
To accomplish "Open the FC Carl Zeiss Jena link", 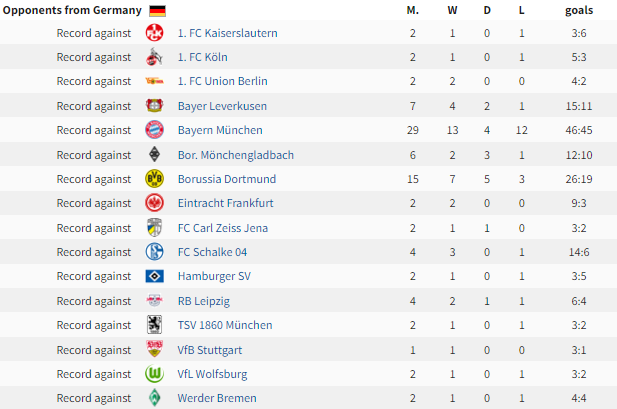I will pyautogui.click(x=223, y=228).
